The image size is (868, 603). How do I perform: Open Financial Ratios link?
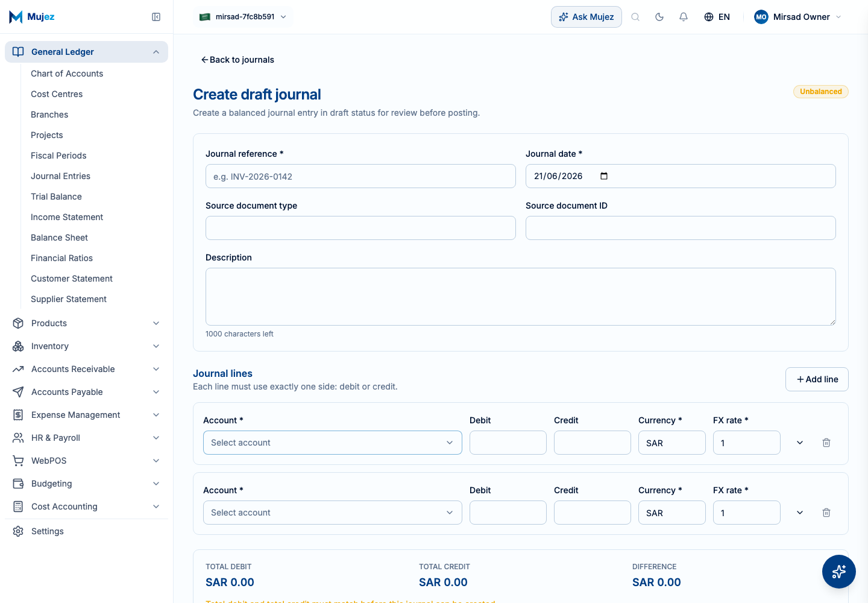tap(61, 258)
